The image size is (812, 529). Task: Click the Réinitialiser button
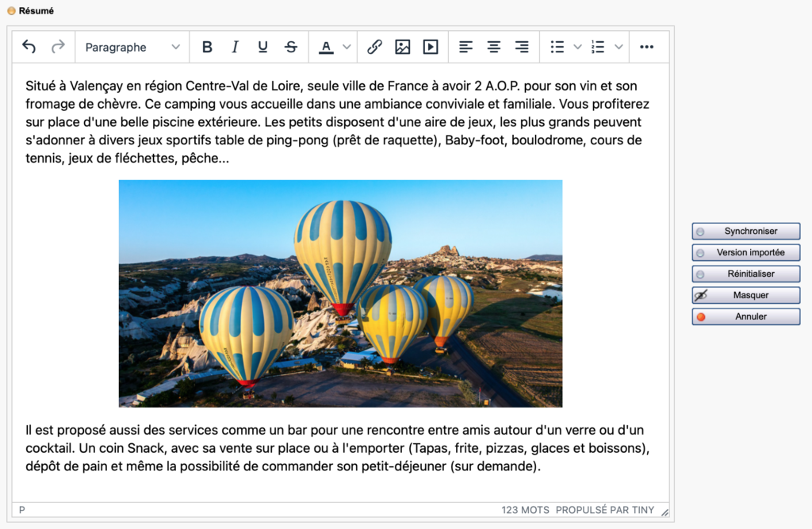[745, 274]
